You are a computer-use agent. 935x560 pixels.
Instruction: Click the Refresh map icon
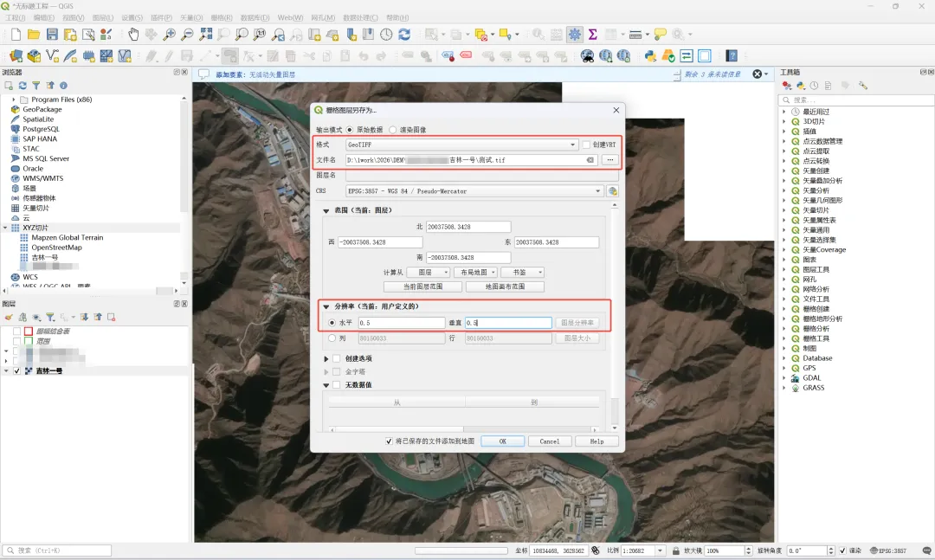(x=404, y=35)
